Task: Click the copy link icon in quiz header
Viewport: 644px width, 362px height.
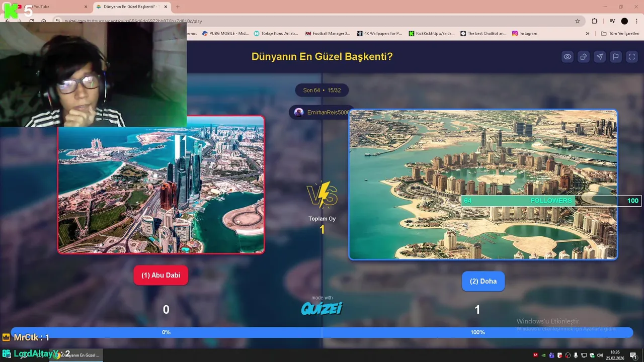Action: tap(584, 57)
